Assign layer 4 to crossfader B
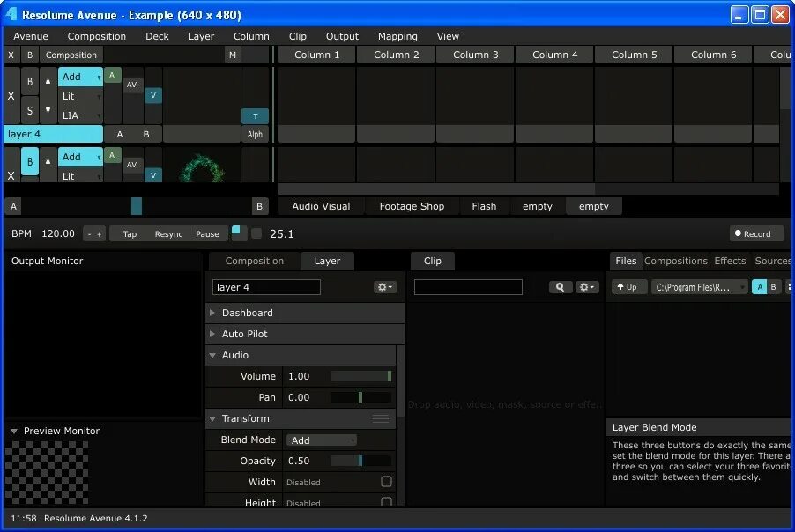Image resolution: width=795 pixels, height=532 pixels. tap(146, 134)
